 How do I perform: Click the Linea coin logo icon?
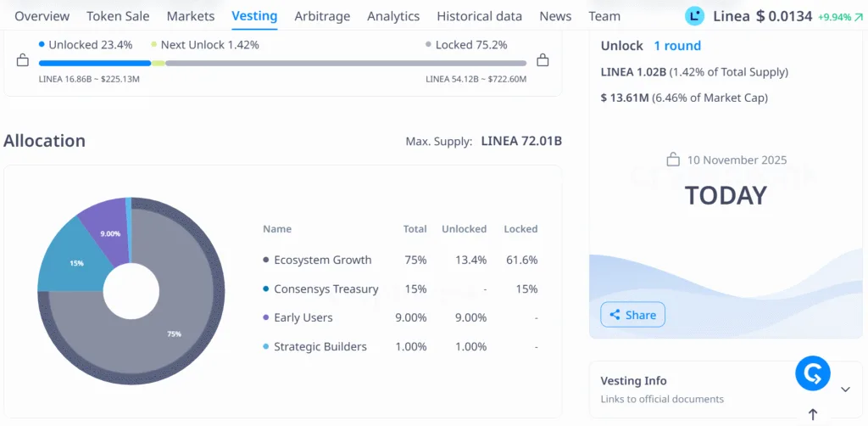point(694,16)
